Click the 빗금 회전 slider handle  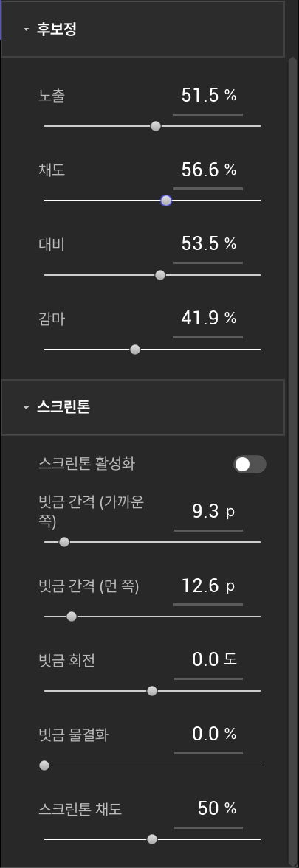(152, 691)
